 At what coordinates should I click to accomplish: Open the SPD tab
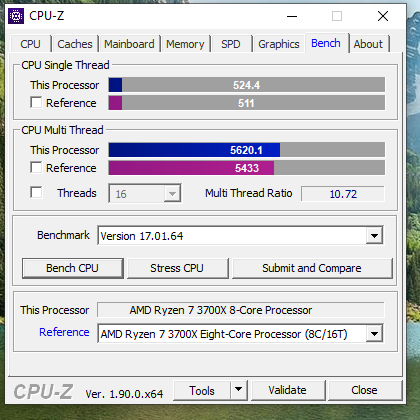[x=231, y=44]
